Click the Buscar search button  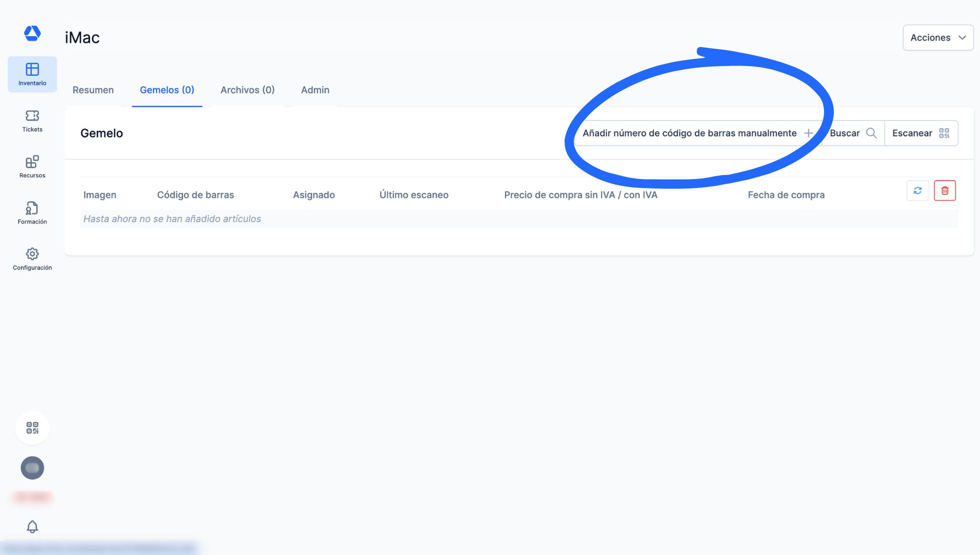coord(853,133)
